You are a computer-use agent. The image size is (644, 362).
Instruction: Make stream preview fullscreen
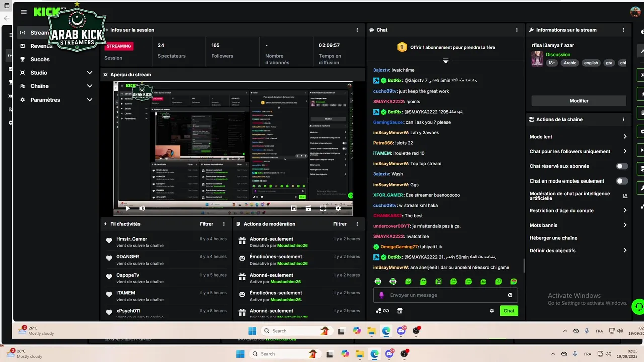[x=323, y=208]
